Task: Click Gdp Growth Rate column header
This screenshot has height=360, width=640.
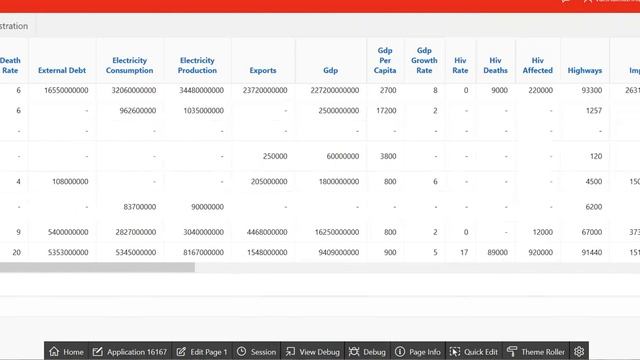Action: [424, 60]
